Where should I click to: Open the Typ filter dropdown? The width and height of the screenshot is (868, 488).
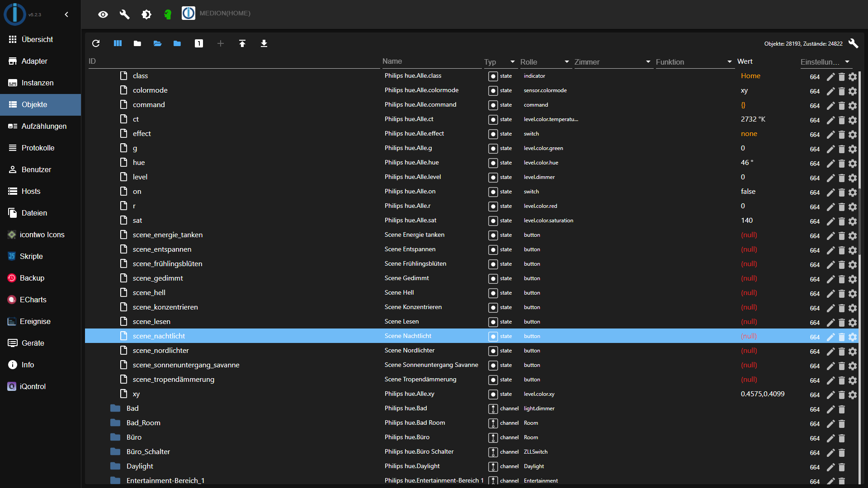click(x=500, y=62)
